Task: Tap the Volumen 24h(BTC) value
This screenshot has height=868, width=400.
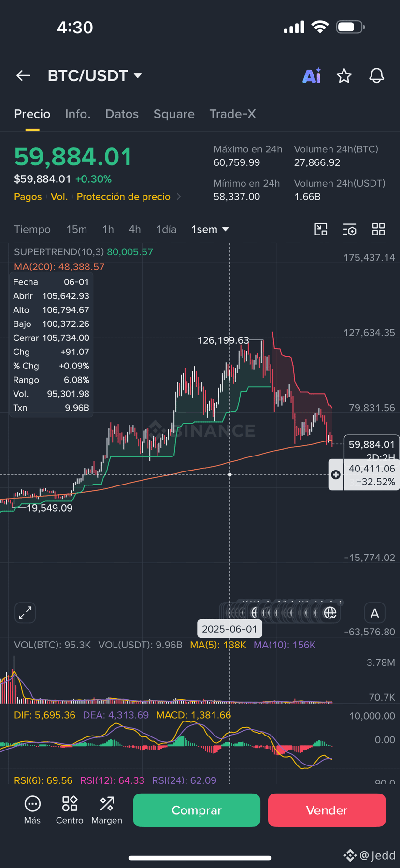Action: [x=317, y=163]
